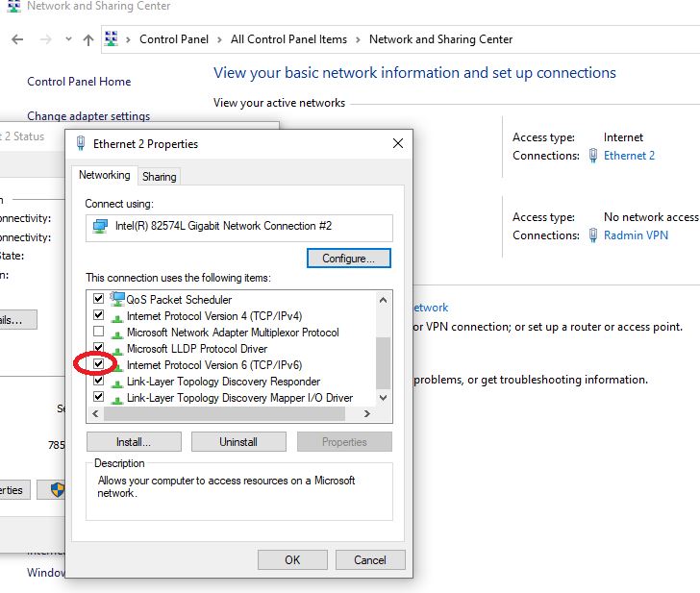Expand the recent locations dropdown arrow

coord(68,39)
